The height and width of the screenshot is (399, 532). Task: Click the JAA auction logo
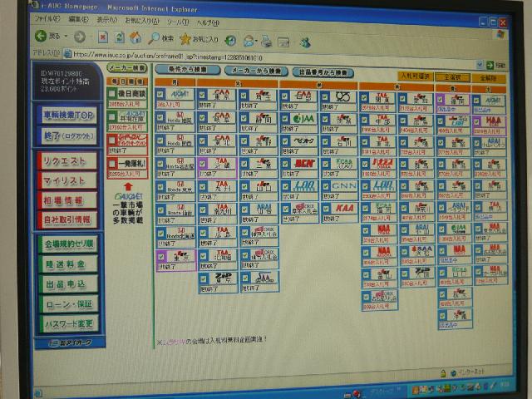click(304, 120)
